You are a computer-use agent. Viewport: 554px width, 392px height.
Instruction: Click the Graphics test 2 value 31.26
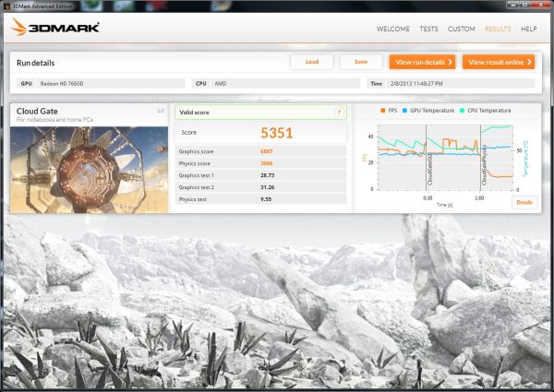(x=268, y=187)
